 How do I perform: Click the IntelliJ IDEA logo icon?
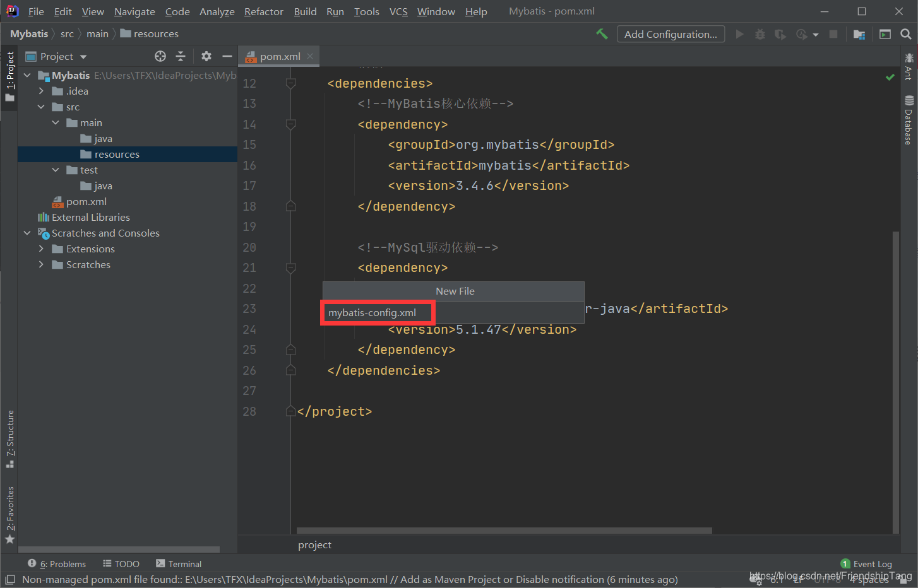tap(12, 11)
